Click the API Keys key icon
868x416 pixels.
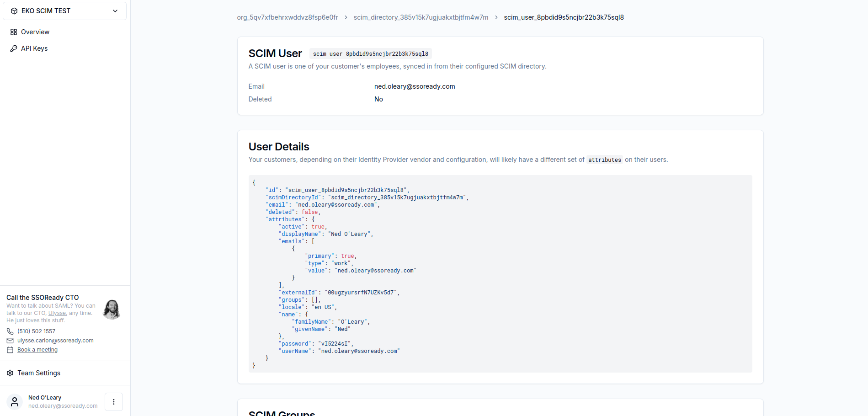(14, 48)
